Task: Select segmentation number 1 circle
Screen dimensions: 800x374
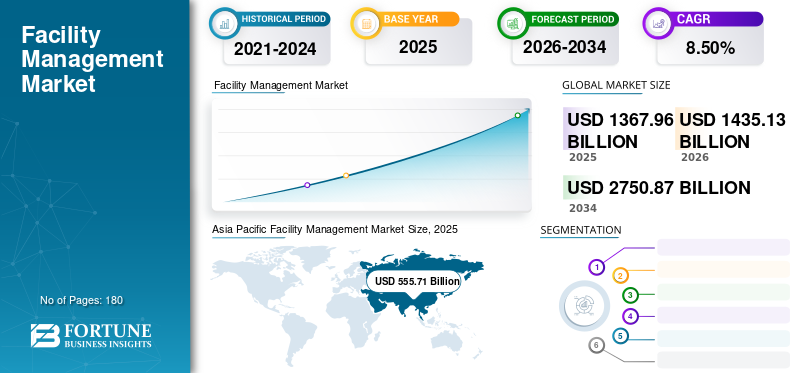Action: click(x=596, y=267)
